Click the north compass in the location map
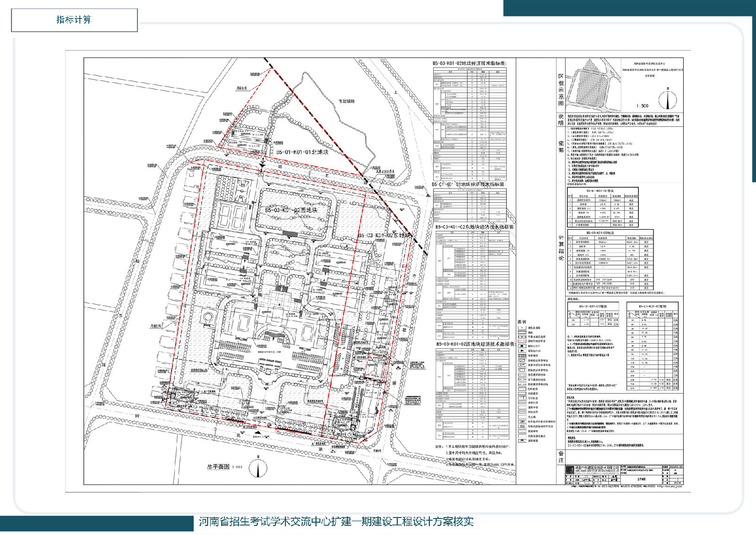This screenshot has height=535, width=756. pyautogui.click(x=667, y=98)
